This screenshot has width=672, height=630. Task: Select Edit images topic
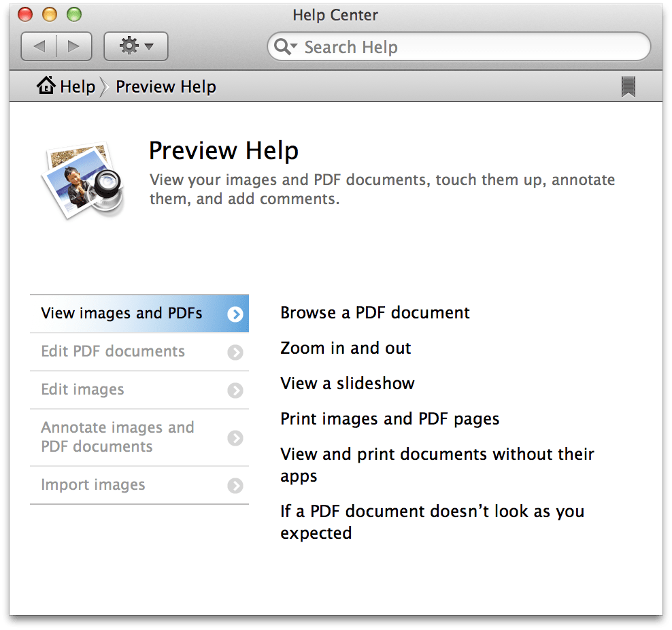[x=139, y=390]
